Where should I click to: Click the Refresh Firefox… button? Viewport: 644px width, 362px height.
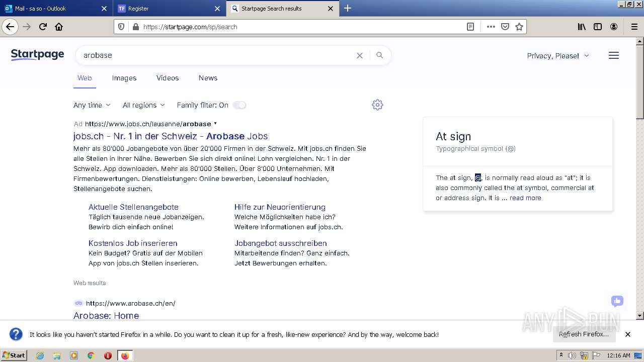(x=584, y=334)
